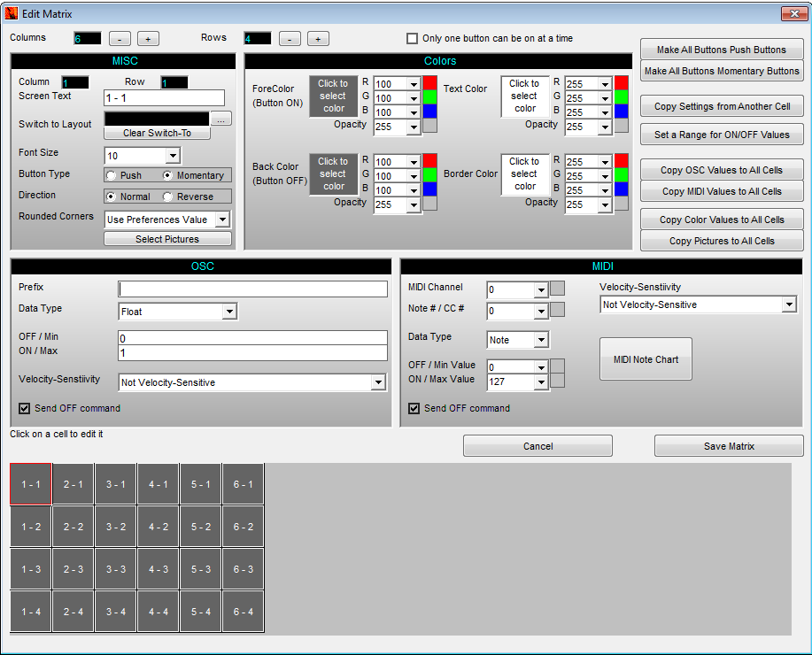Open the Font Size dropdown

pyautogui.click(x=173, y=155)
